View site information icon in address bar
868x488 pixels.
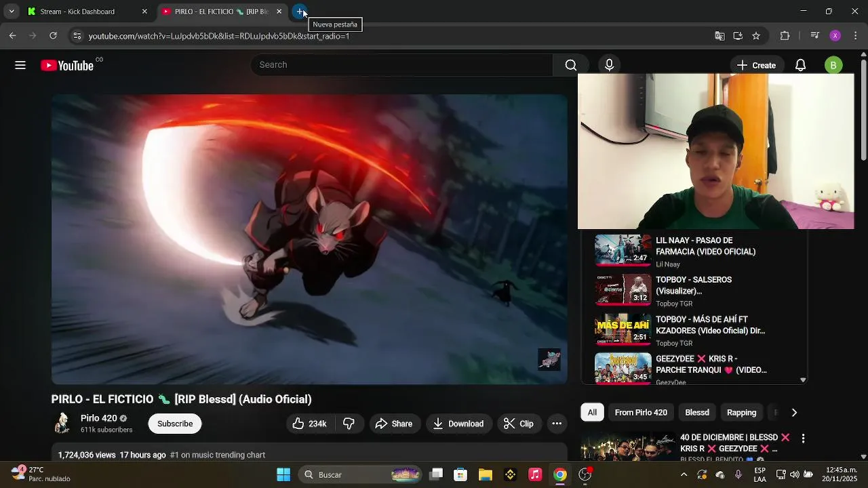tap(77, 36)
